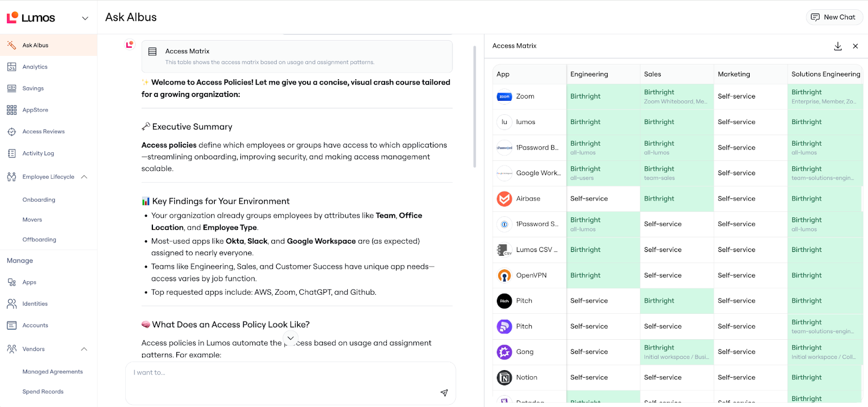This screenshot has width=868, height=407.
Task: Click the AppStore grid icon
Action: tap(12, 110)
